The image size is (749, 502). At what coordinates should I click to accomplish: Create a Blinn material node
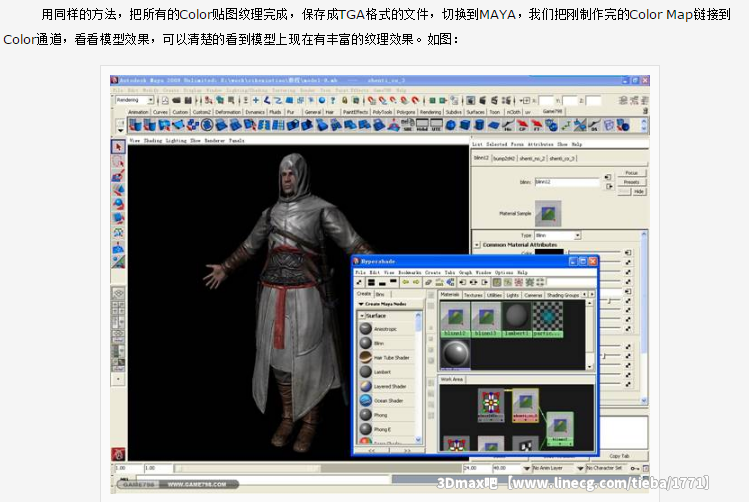[x=386, y=343]
